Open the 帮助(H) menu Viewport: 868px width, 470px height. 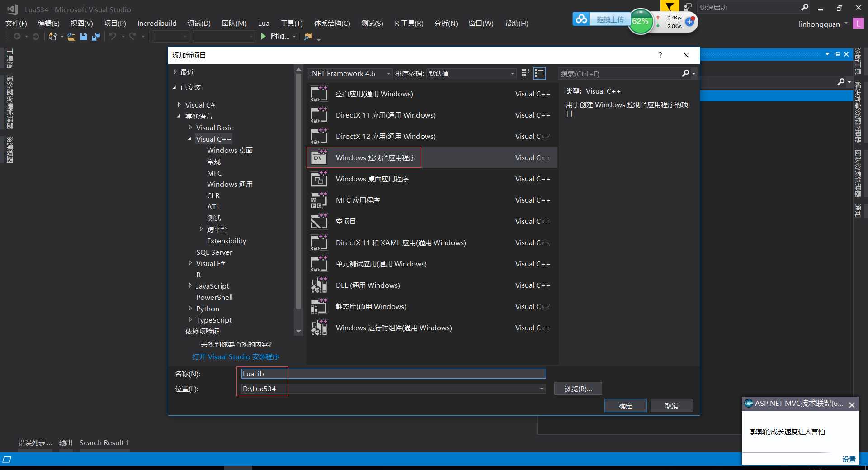(516, 23)
